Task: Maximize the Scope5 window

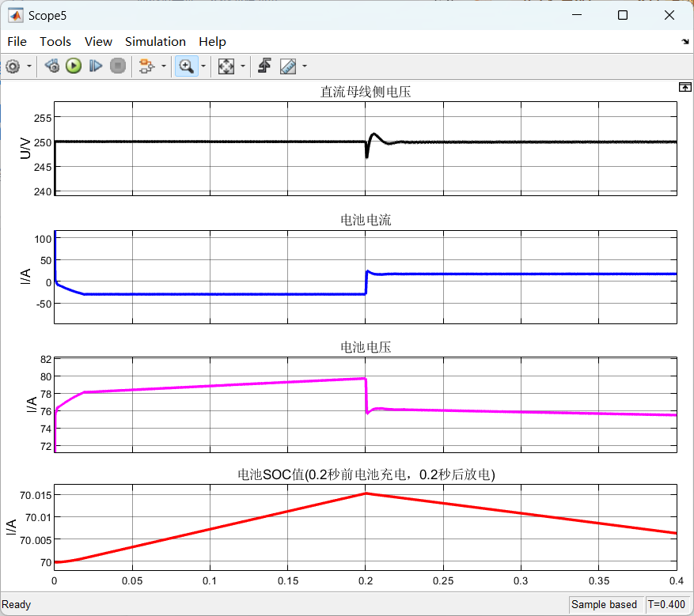Action: 623,16
